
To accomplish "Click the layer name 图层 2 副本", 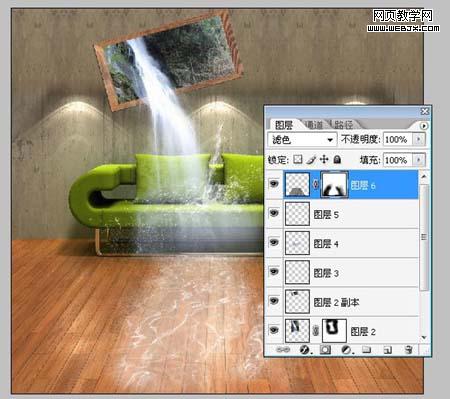I will point(336,302).
